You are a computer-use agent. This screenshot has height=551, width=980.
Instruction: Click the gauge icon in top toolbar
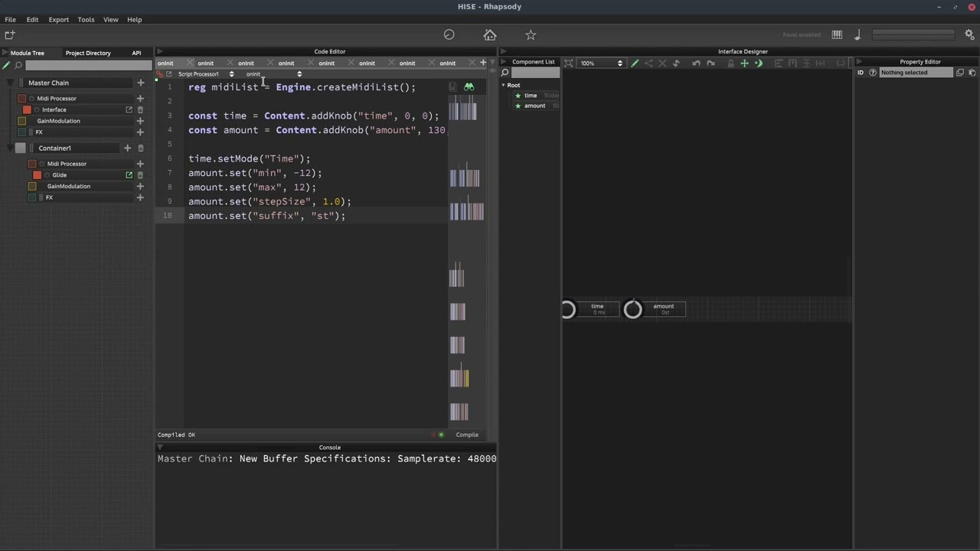[x=449, y=34]
